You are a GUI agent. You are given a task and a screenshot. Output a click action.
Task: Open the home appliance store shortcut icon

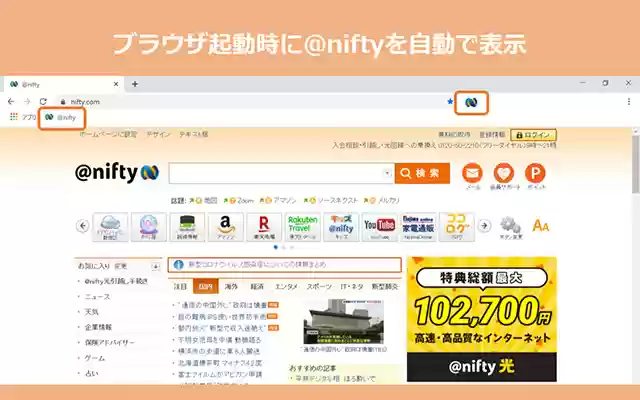coord(418,227)
